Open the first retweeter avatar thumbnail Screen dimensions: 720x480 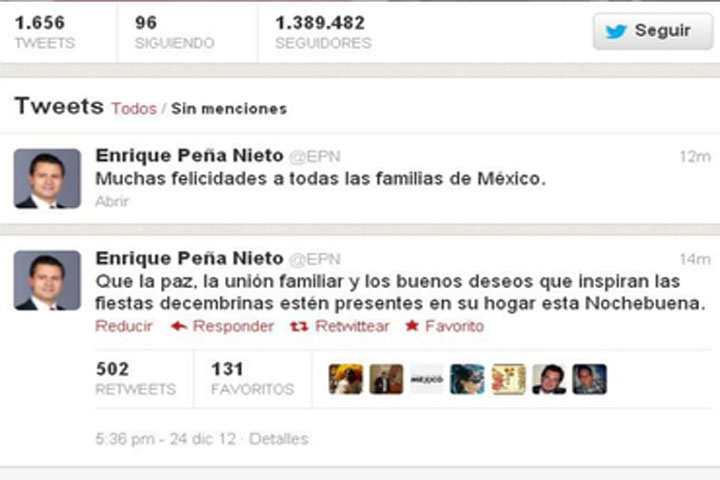346,379
